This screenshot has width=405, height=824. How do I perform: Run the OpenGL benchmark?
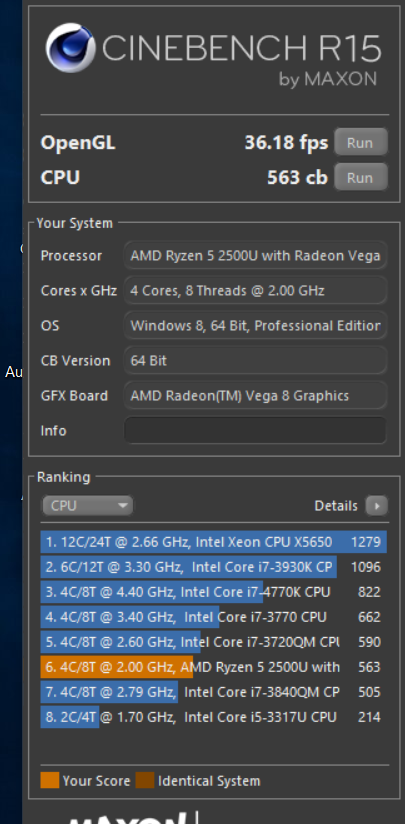click(361, 142)
